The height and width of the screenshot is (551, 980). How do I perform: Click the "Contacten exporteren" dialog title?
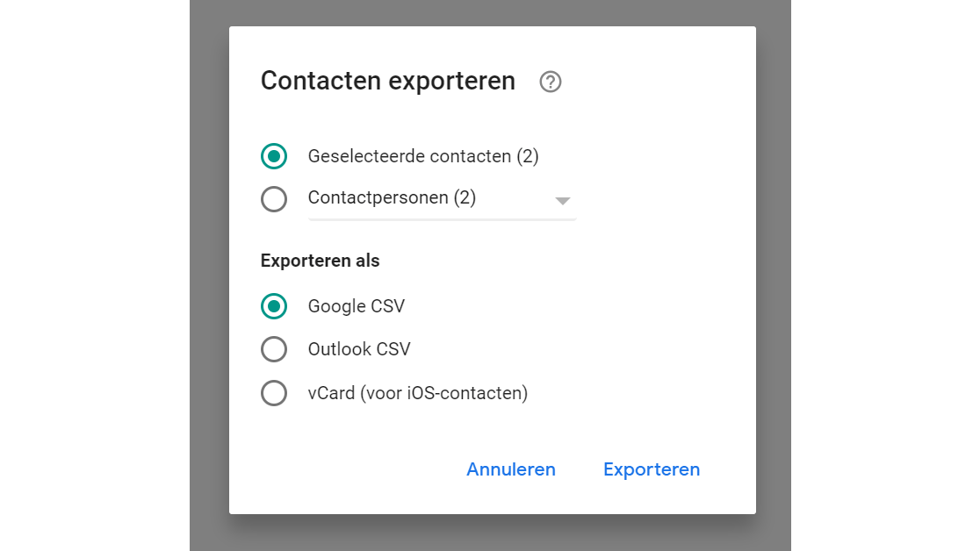click(x=388, y=81)
